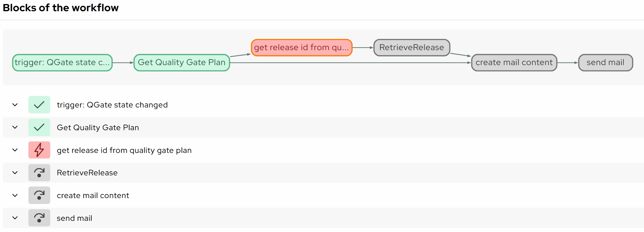Select the create mail content graph node
The image size is (644, 232).
(x=514, y=63)
